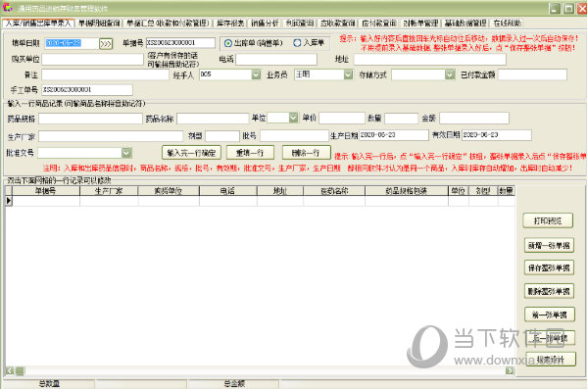Click 生产厂家 column header in grid
The width and height of the screenshot is (588, 389).
point(109,191)
